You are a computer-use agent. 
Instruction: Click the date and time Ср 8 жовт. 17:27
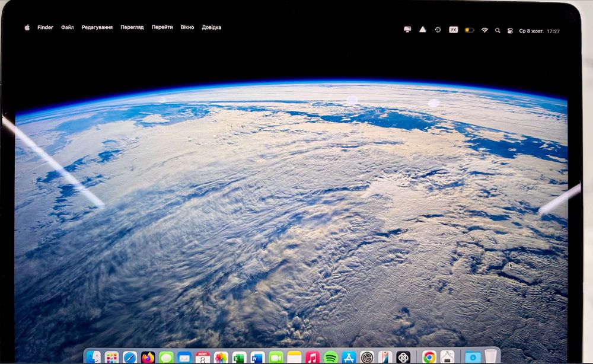(x=539, y=31)
